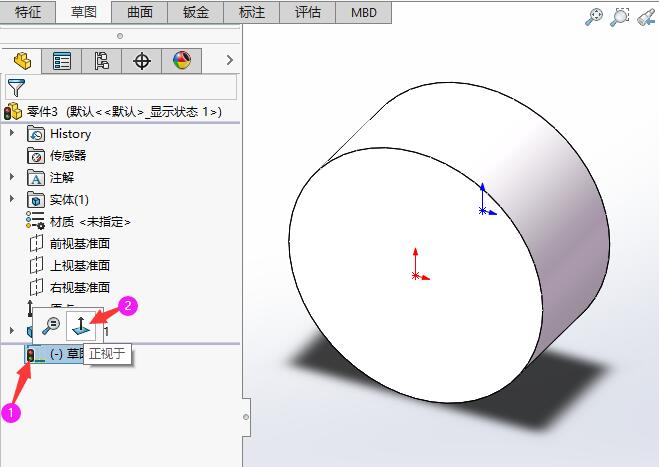
Task: Click the 上视基准面 plane icon
Action: coord(37,265)
